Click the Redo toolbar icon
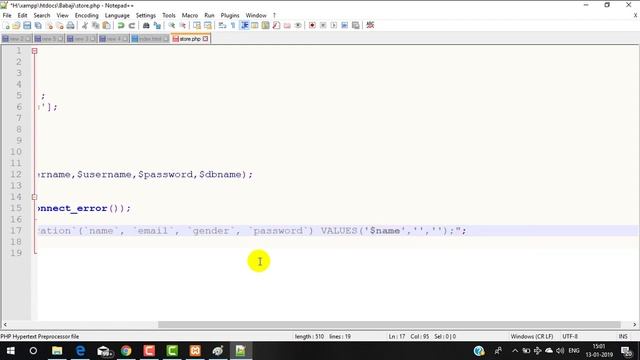The width and height of the screenshot is (640, 360). pos(131,25)
